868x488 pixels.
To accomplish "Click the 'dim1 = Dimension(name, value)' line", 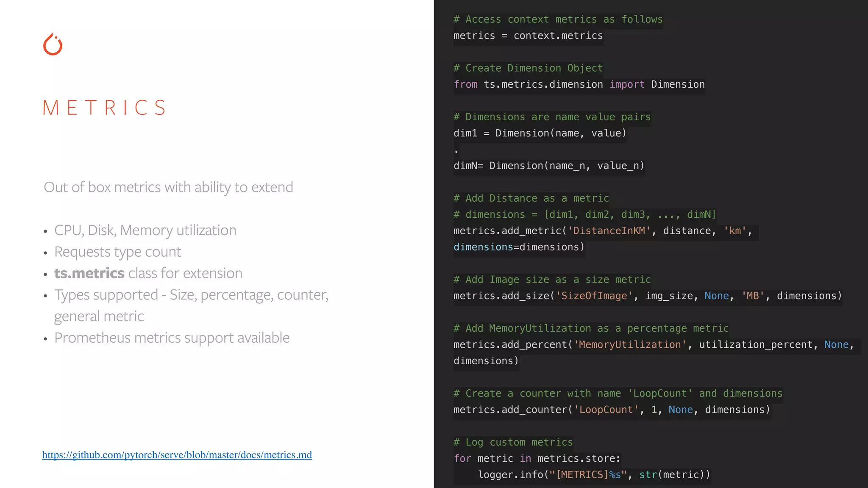I will 540,133.
